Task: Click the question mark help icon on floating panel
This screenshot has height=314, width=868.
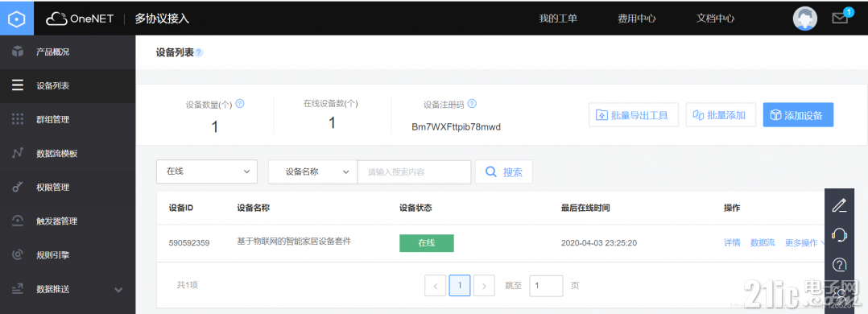Action: pyautogui.click(x=839, y=265)
